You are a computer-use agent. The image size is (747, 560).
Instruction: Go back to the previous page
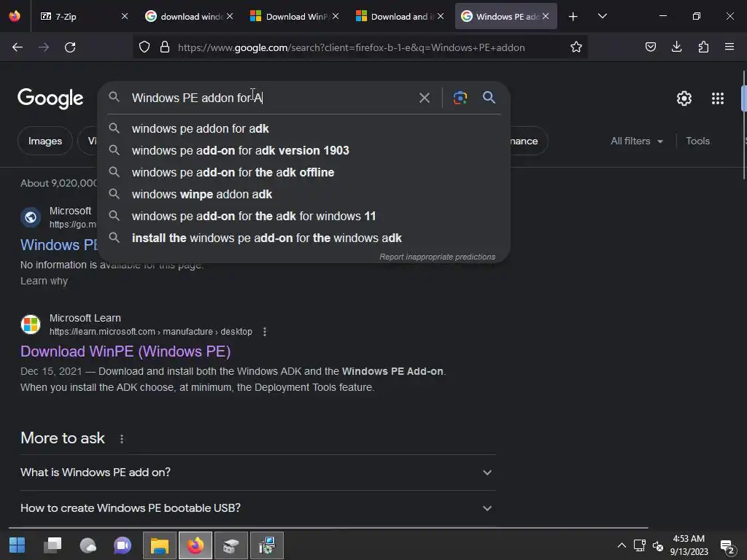tap(18, 47)
